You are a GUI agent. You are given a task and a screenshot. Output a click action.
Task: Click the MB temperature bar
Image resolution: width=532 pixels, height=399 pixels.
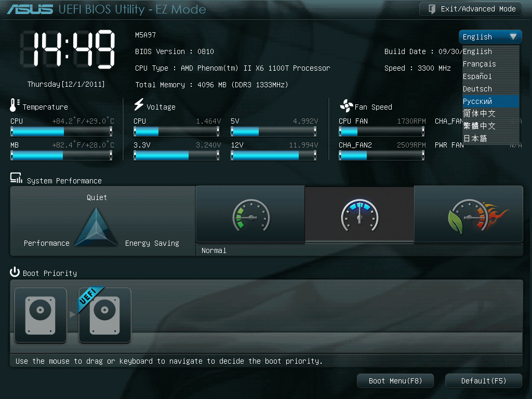pos(61,155)
